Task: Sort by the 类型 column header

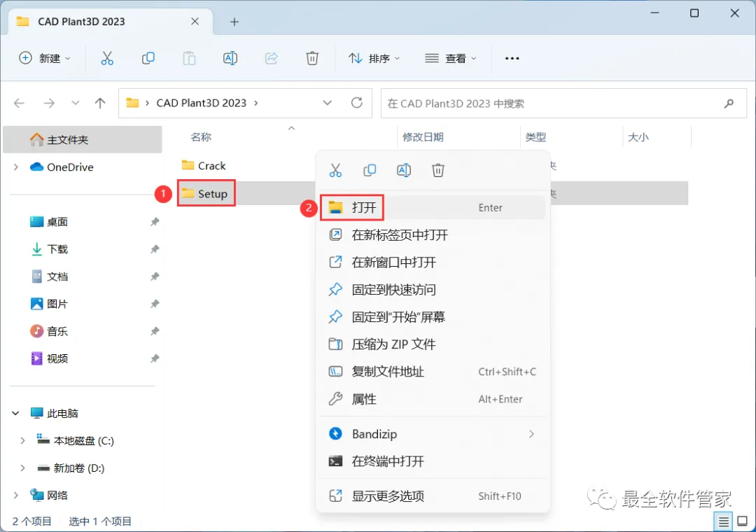Action: coord(535,137)
